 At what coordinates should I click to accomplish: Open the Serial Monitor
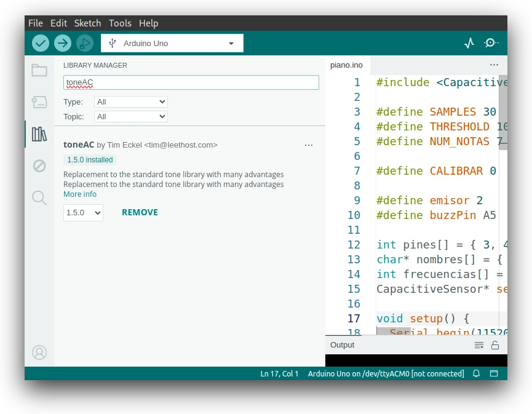491,43
